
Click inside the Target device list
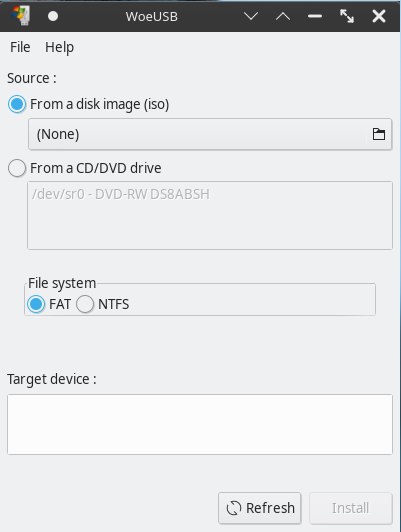pyautogui.click(x=200, y=424)
